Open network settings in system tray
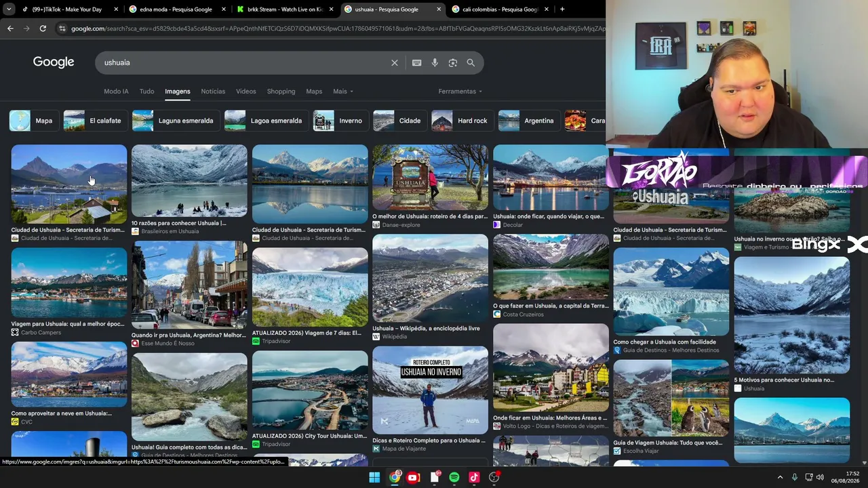 click(x=808, y=478)
